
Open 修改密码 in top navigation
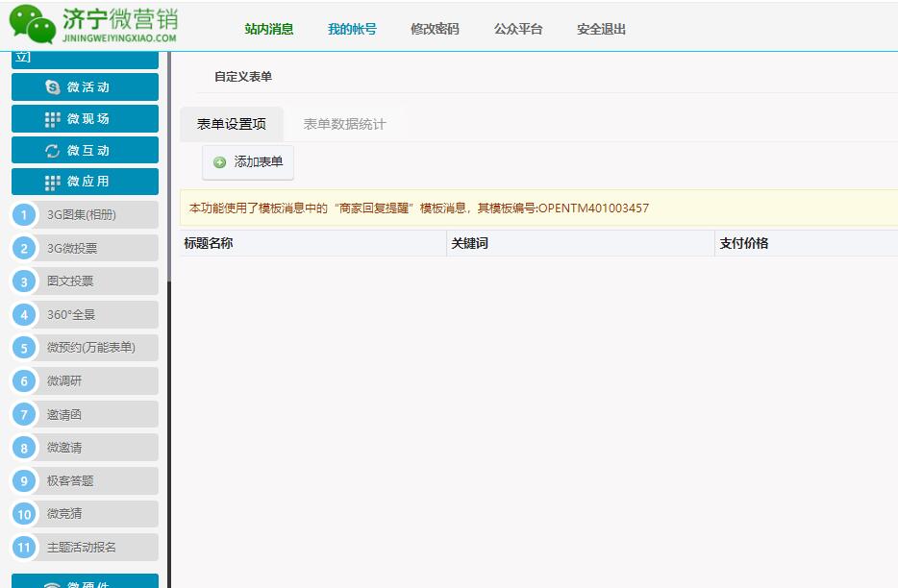[435, 29]
